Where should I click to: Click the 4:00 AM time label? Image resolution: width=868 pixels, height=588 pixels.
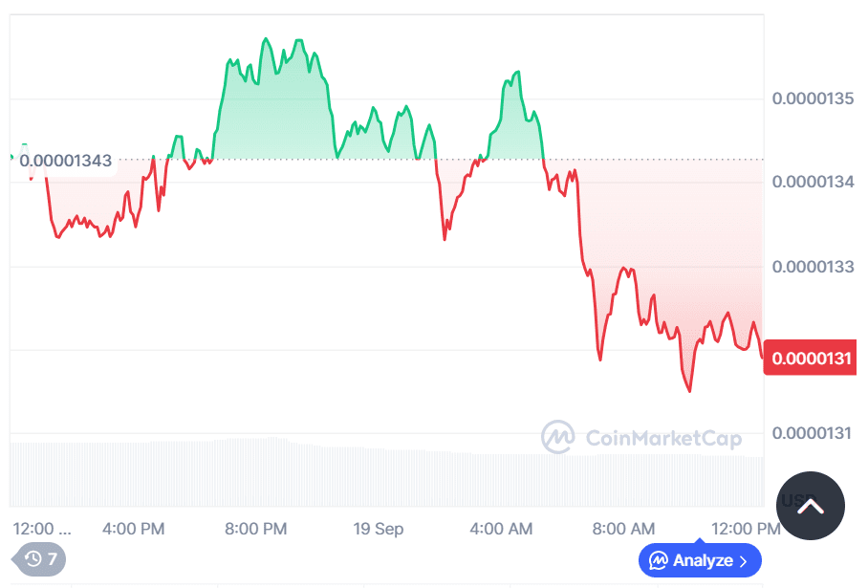click(x=502, y=528)
